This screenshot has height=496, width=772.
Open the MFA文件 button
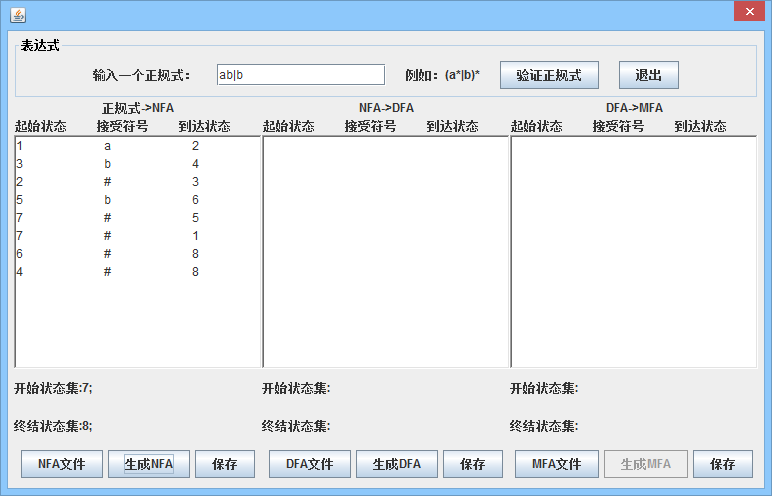pyautogui.click(x=557, y=464)
